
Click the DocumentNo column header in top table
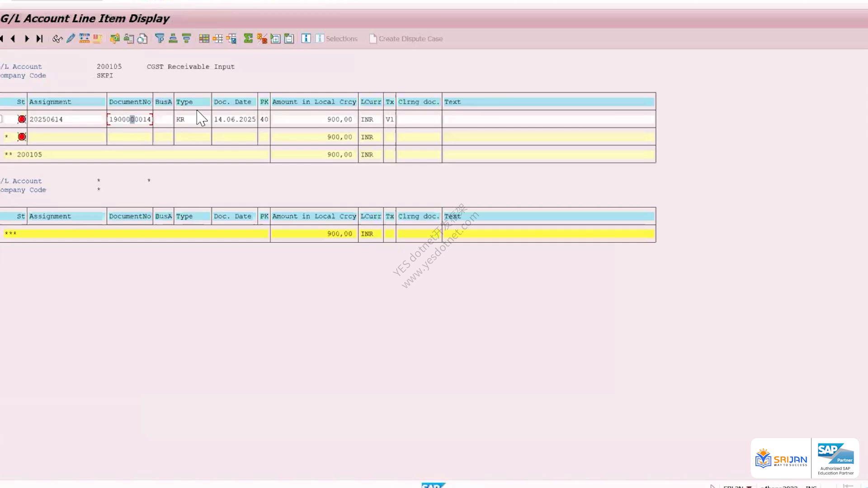point(130,102)
